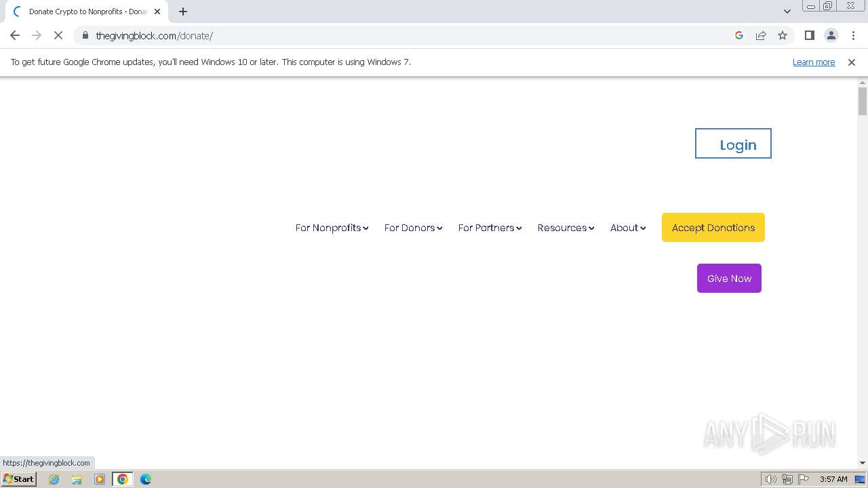Open Windows Media Player in taskbar
Image resolution: width=868 pixels, height=488 pixels.
coord(100,479)
